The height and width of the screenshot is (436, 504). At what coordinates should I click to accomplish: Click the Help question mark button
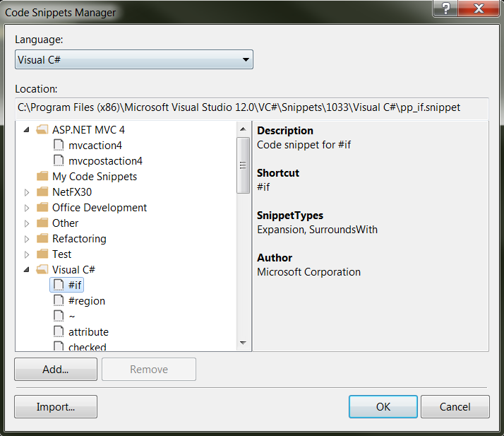pyautogui.click(x=445, y=8)
